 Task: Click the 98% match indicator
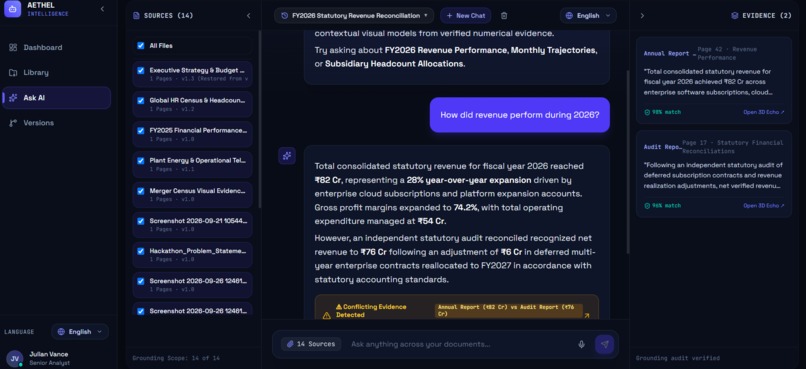(x=663, y=112)
